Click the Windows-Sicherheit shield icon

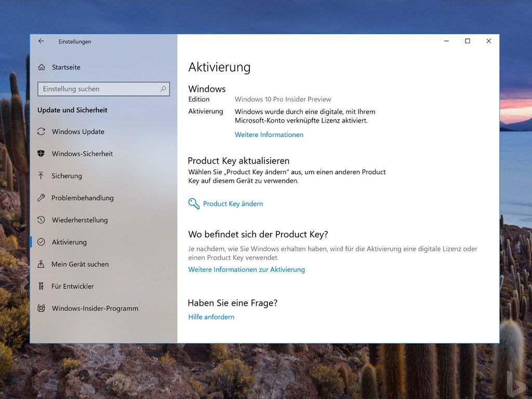pyautogui.click(x=41, y=154)
